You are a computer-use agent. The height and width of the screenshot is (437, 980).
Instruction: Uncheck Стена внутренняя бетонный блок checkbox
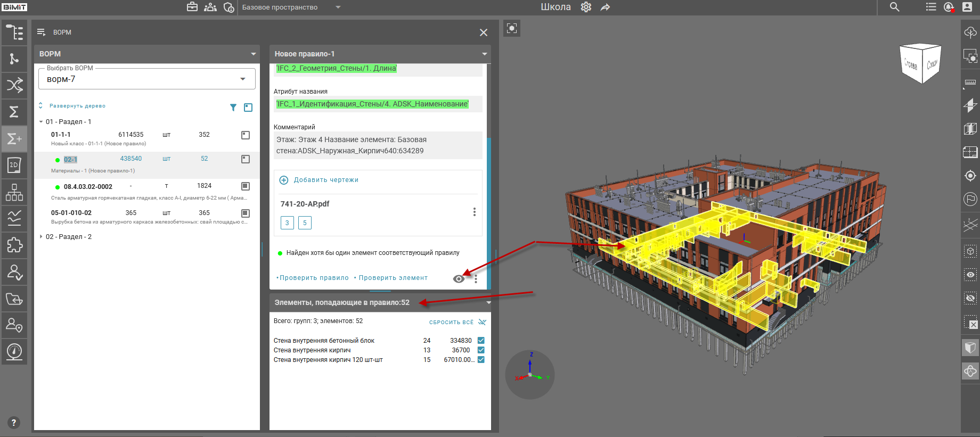tap(481, 341)
